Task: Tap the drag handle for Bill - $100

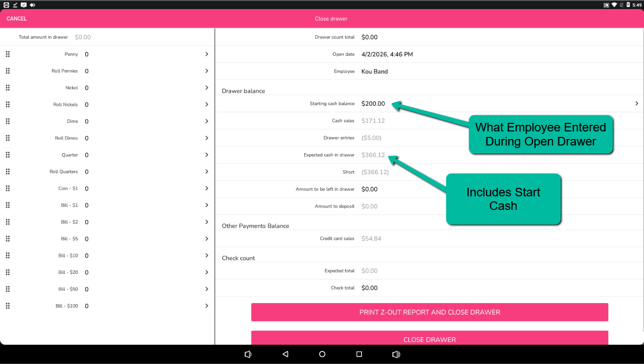Action: (8, 306)
